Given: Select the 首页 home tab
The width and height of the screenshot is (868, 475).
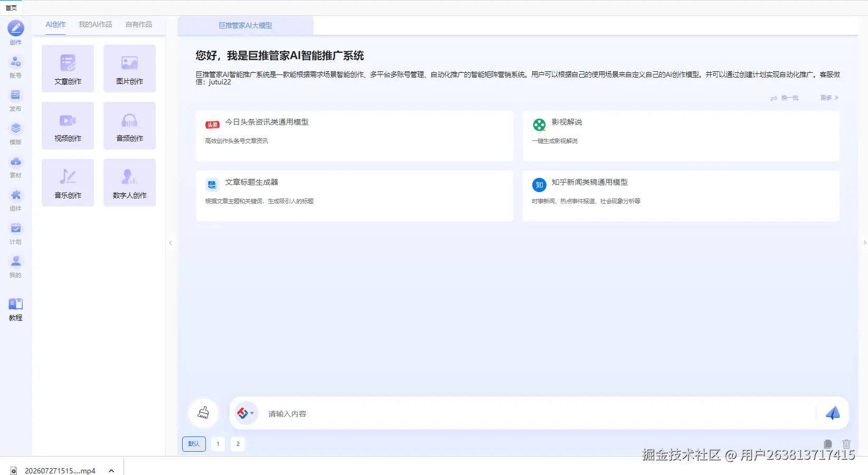Looking at the screenshot, I should (11, 8).
